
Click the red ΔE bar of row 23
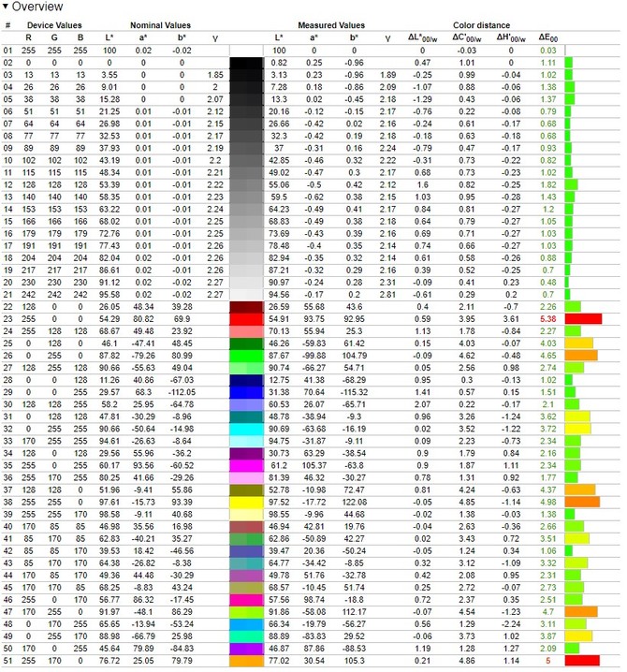tap(583, 319)
